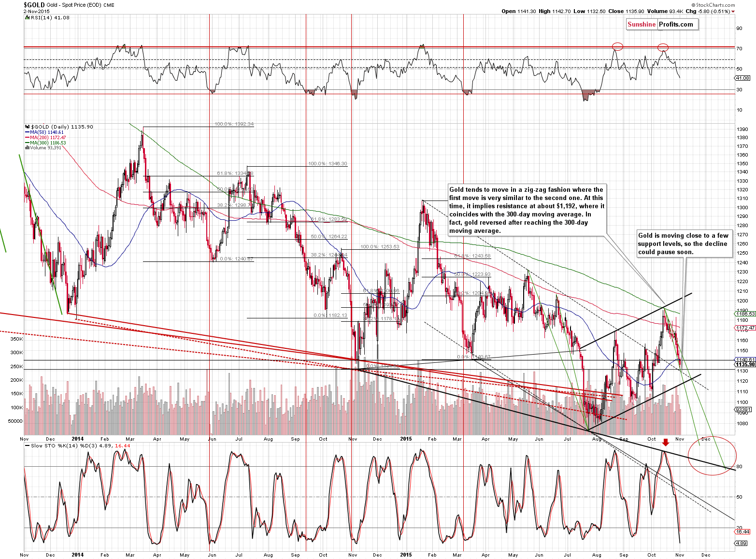
Task: Click the 4.89 stochastic value tag
Action: point(742,543)
